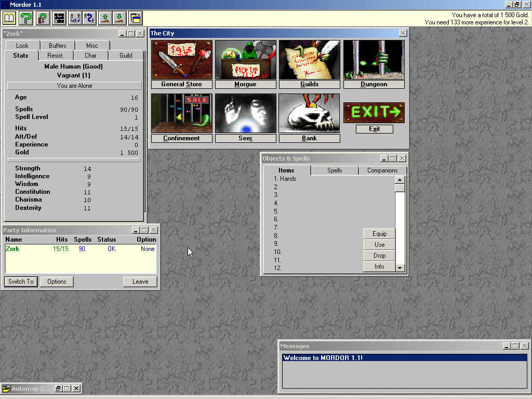Click the Items list scroll down arrow
The image size is (532, 399).
coord(400,268)
